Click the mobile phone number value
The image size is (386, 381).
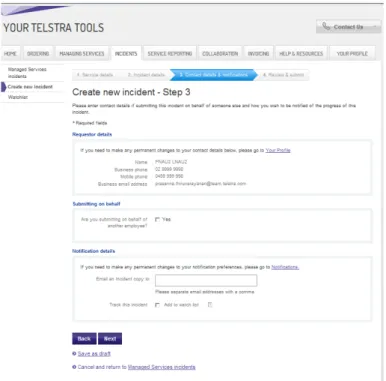(169, 176)
